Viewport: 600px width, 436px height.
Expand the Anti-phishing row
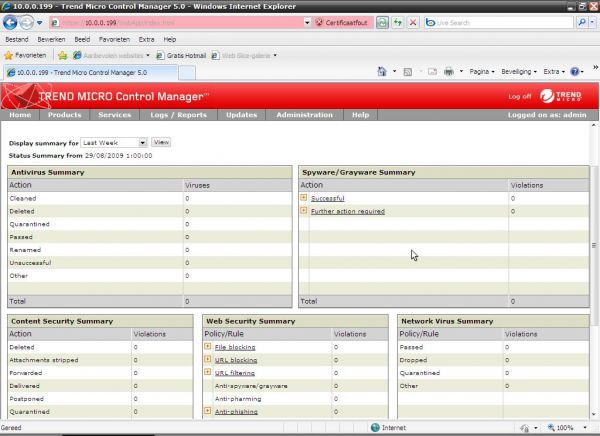207,411
